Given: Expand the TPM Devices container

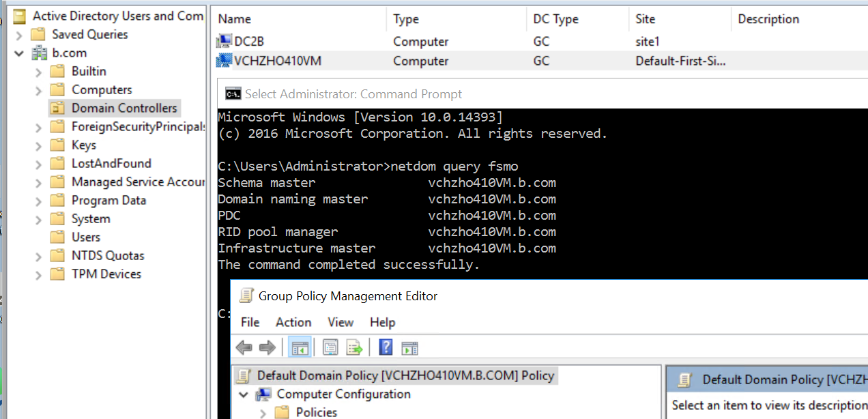Looking at the screenshot, I should click(x=39, y=274).
